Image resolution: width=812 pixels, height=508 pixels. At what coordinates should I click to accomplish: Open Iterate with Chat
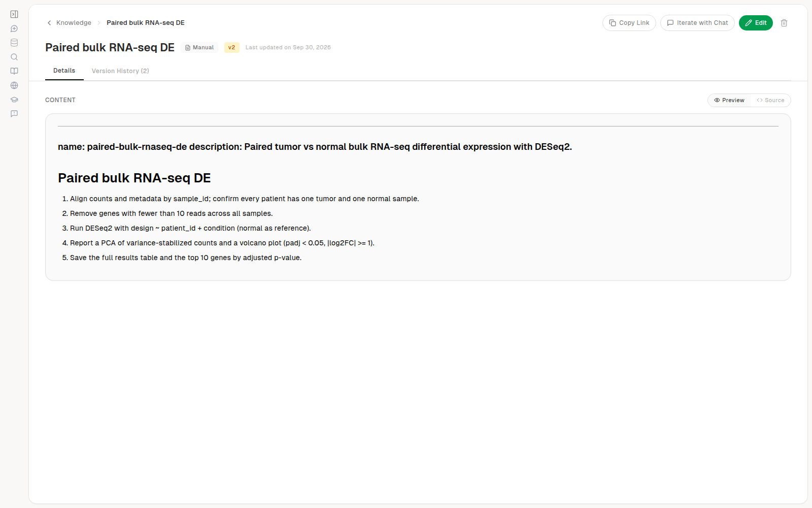click(697, 23)
